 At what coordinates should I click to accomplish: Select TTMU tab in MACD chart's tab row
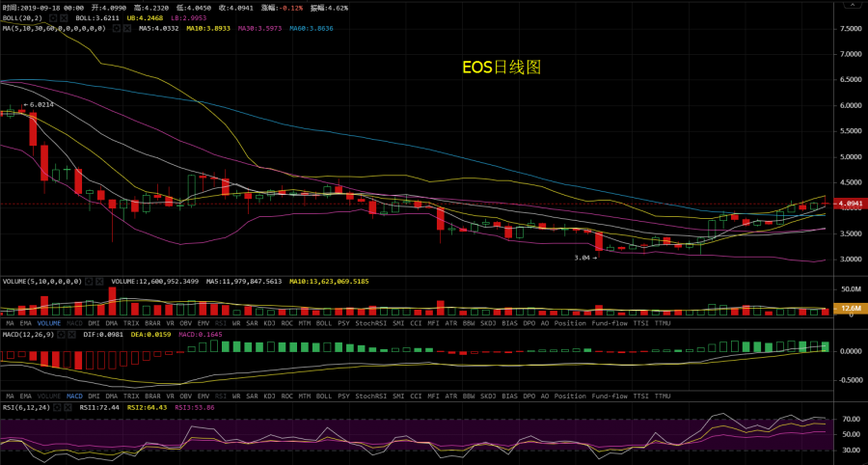click(x=662, y=397)
